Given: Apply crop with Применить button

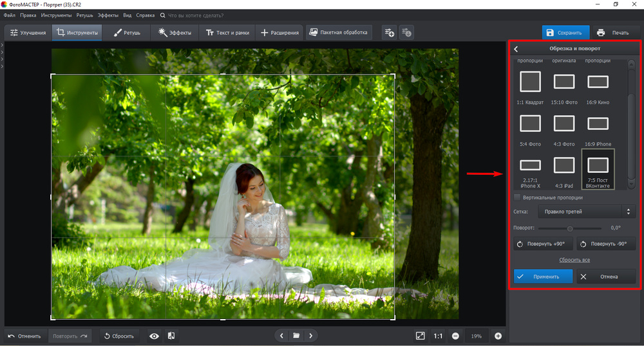Looking at the screenshot, I should coord(543,277).
